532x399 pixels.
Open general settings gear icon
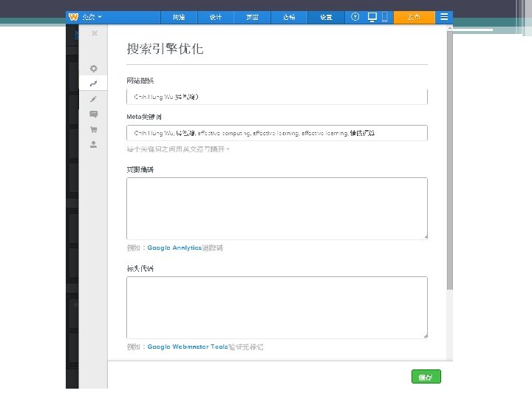click(94, 69)
